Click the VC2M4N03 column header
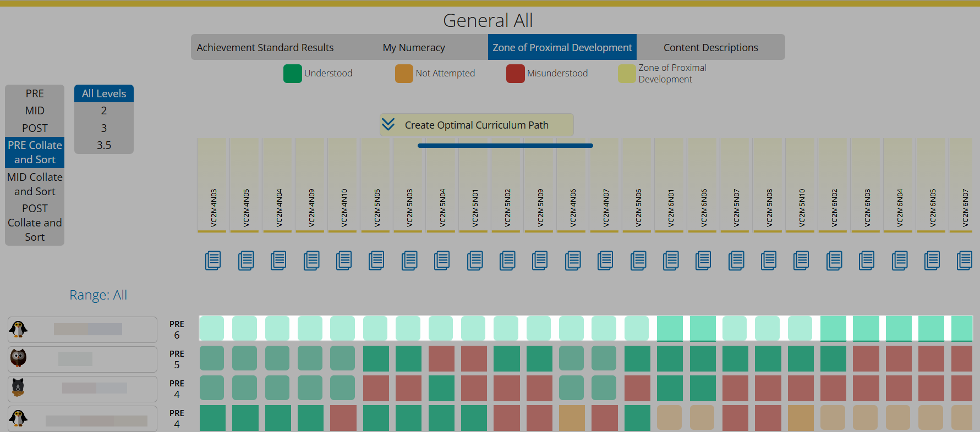Viewport: 980px width, 432px height. coord(212,185)
